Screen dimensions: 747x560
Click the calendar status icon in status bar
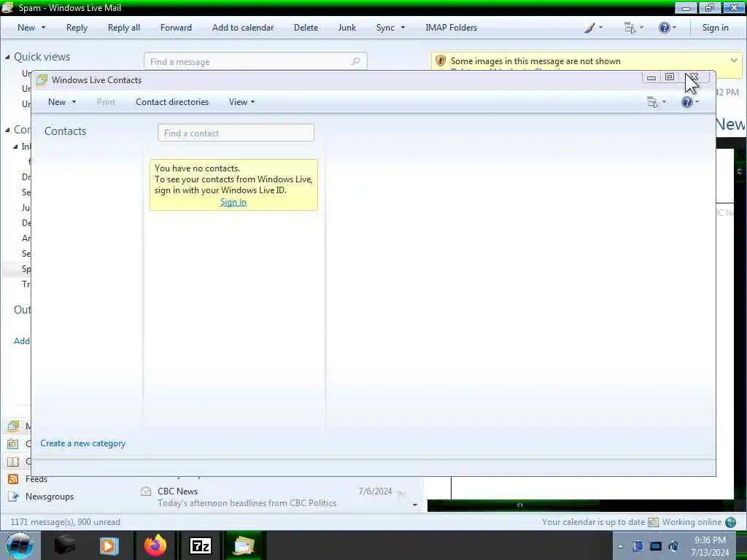point(653,522)
